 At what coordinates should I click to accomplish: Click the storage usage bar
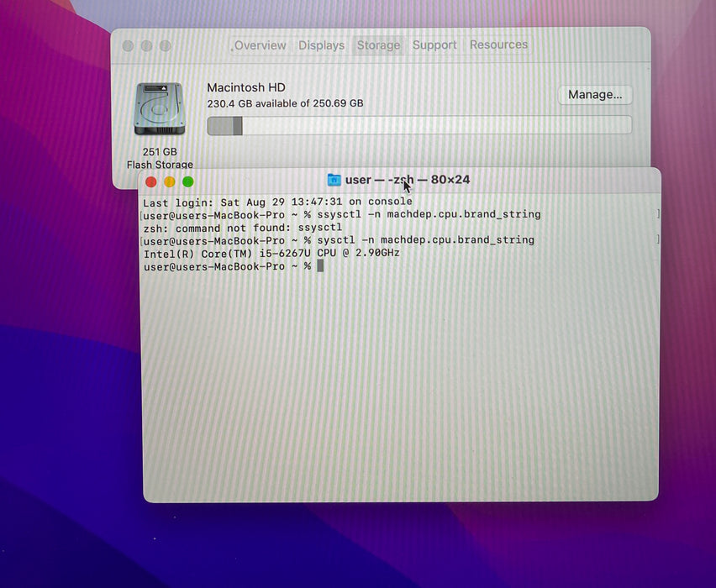point(419,125)
